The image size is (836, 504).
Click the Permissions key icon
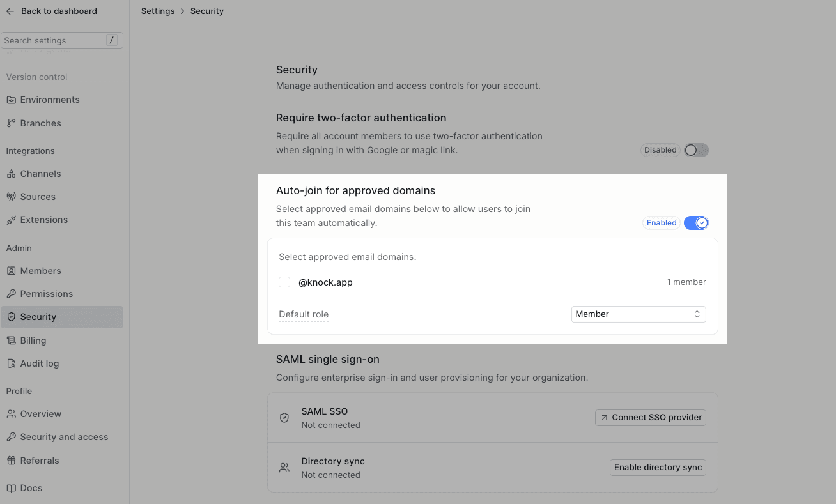click(x=11, y=294)
